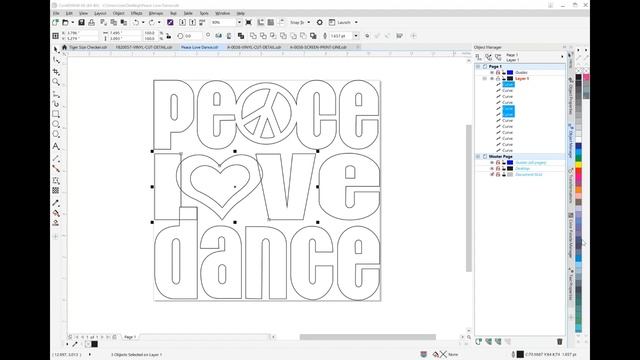The image size is (640, 360).
Task: Click the Trim shapes icon
Action: pos(263,36)
